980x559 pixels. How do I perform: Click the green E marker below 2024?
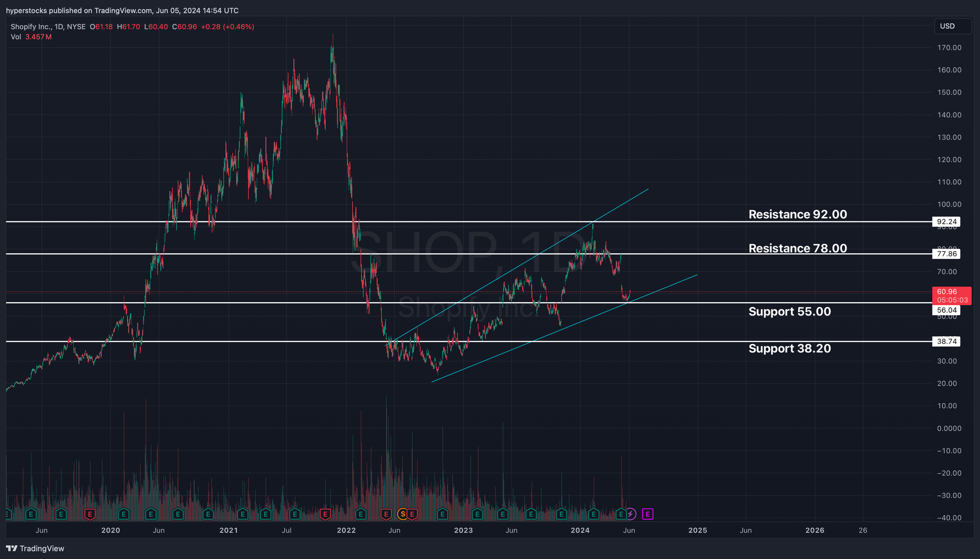[x=593, y=514]
